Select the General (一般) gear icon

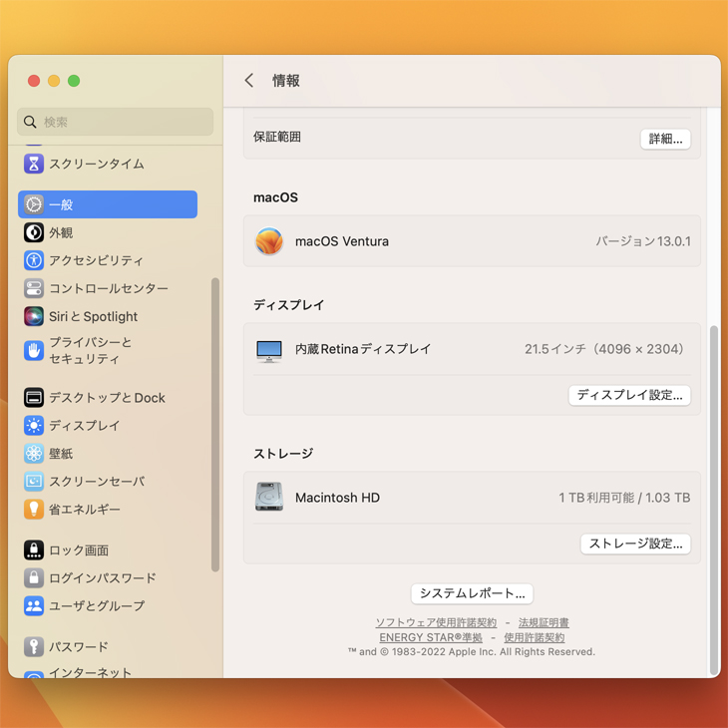tap(34, 204)
